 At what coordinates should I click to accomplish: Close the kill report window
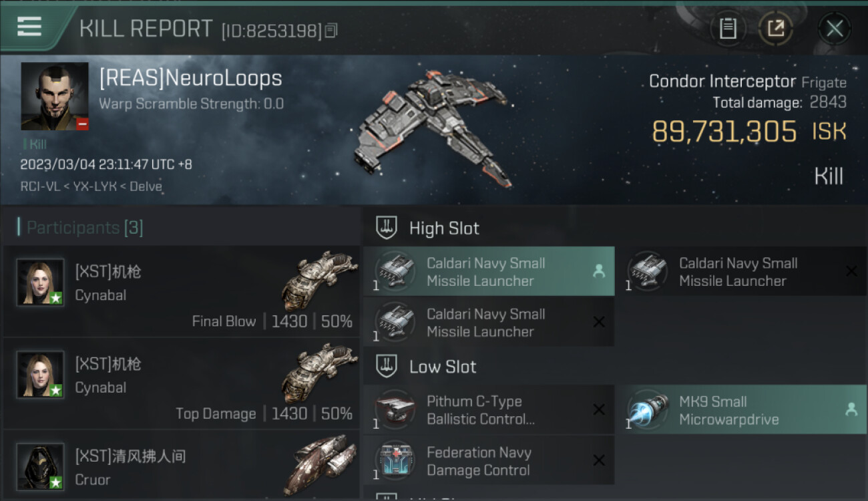coord(835,28)
